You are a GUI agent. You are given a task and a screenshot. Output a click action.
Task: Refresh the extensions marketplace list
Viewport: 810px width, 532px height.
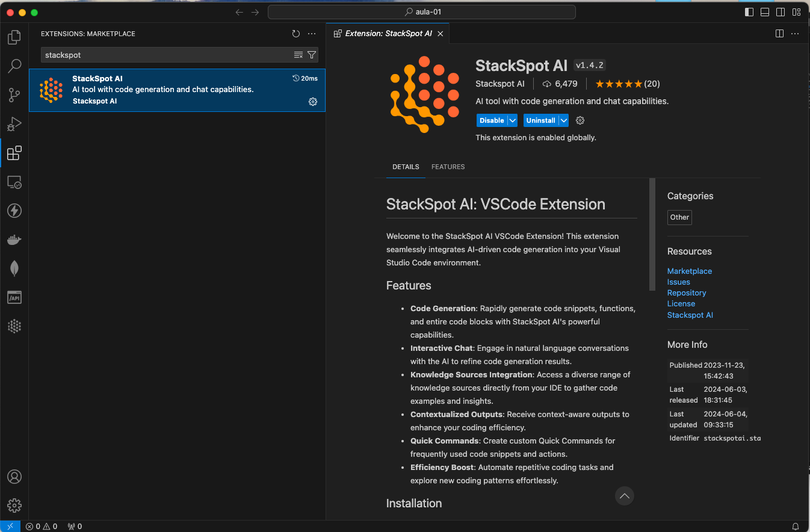(295, 34)
